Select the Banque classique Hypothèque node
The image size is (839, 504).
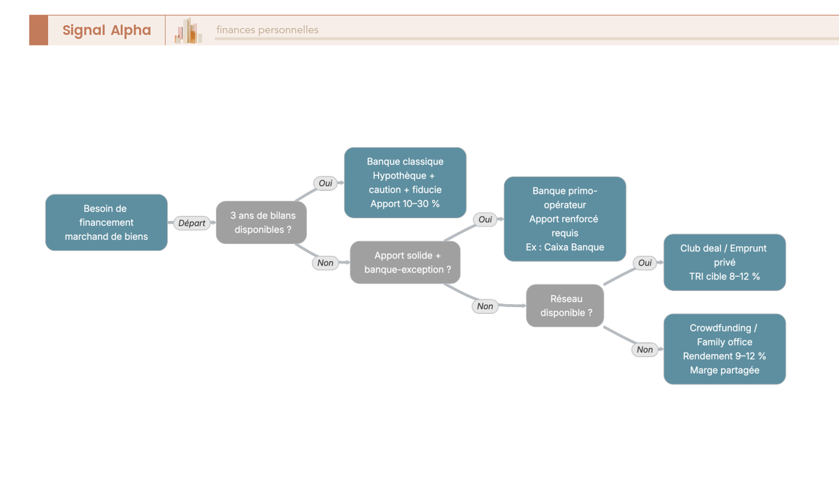[x=405, y=182]
